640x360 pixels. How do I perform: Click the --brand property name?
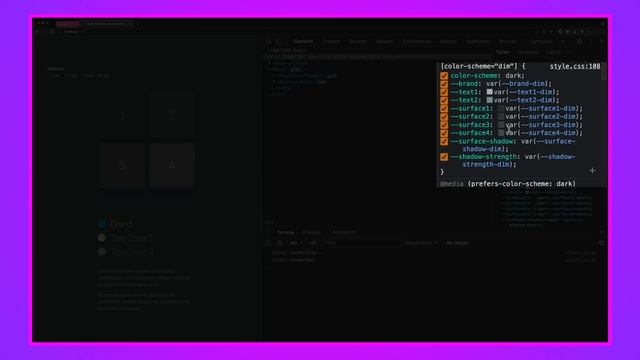point(464,84)
